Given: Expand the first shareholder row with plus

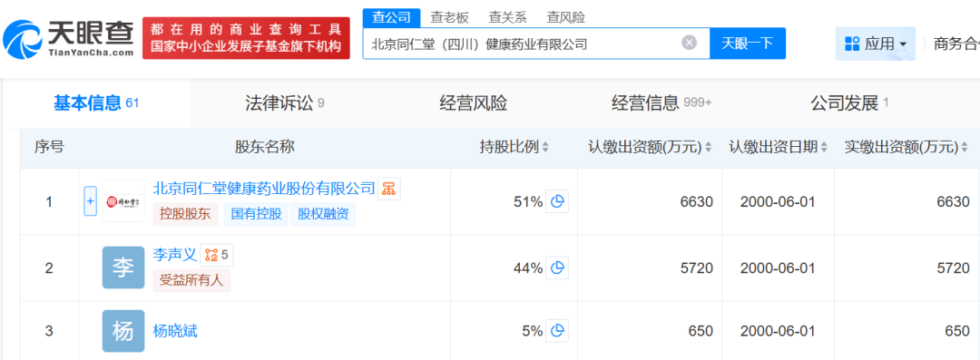Looking at the screenshot, I should [x=91, y=201].
